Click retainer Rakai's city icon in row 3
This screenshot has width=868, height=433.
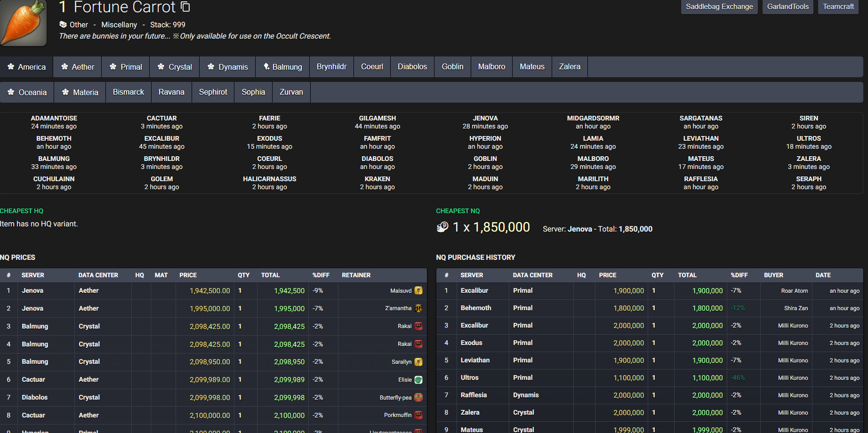click(418, 326)
